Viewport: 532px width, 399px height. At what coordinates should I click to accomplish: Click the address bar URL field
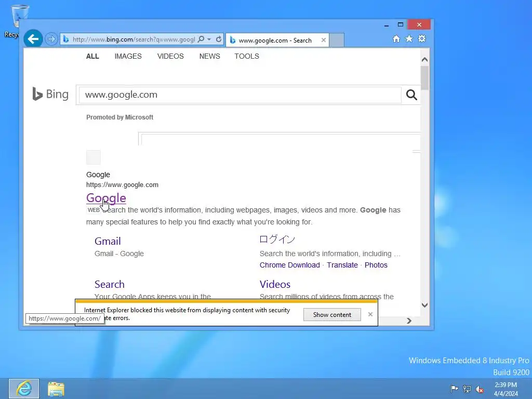134,39
